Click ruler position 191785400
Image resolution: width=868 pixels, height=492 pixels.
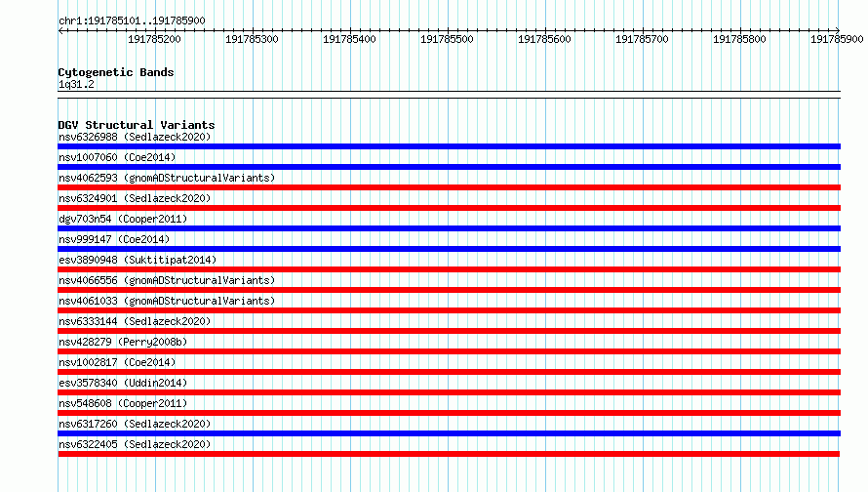pyautogui.click(x=349, y=39)
